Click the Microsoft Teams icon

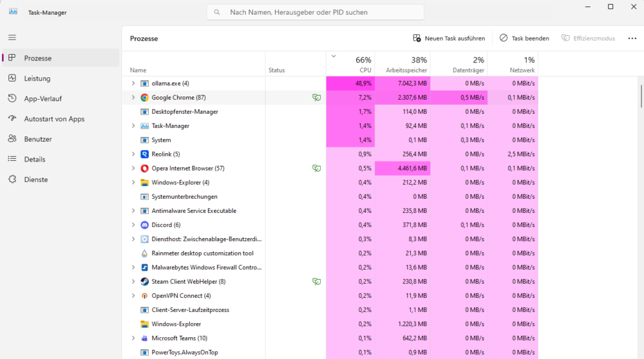[144, 338]
